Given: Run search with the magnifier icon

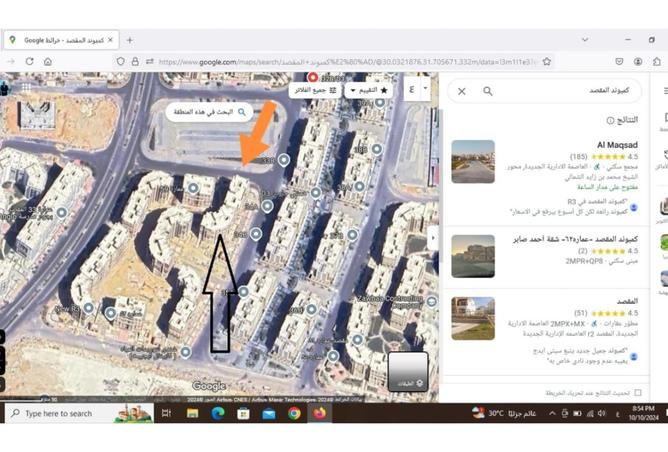Looking at the screenshot, I should pyautogui.click(x=488, y=91).
